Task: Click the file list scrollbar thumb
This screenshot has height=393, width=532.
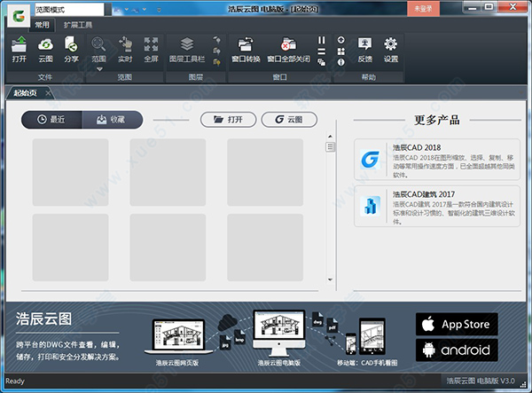Action: [330, 147]
